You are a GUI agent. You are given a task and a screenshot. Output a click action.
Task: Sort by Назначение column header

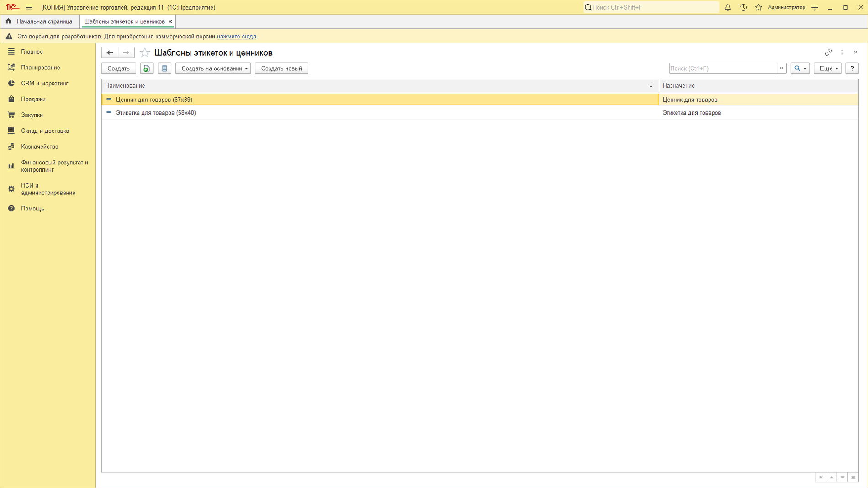[x=758, y=86]
